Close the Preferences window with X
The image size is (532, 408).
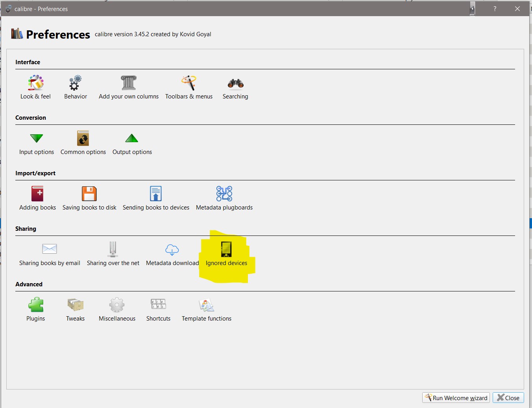(517, 9)
